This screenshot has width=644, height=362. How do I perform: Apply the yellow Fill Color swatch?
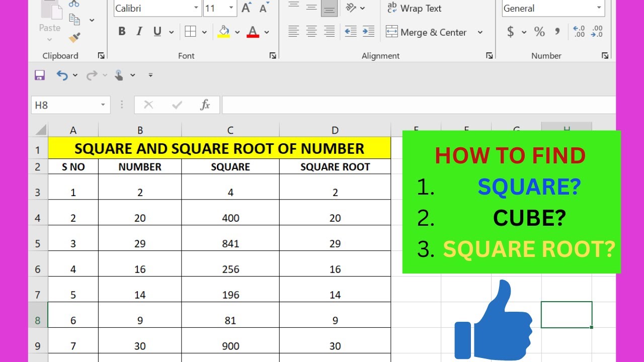(x=224, y=32)
